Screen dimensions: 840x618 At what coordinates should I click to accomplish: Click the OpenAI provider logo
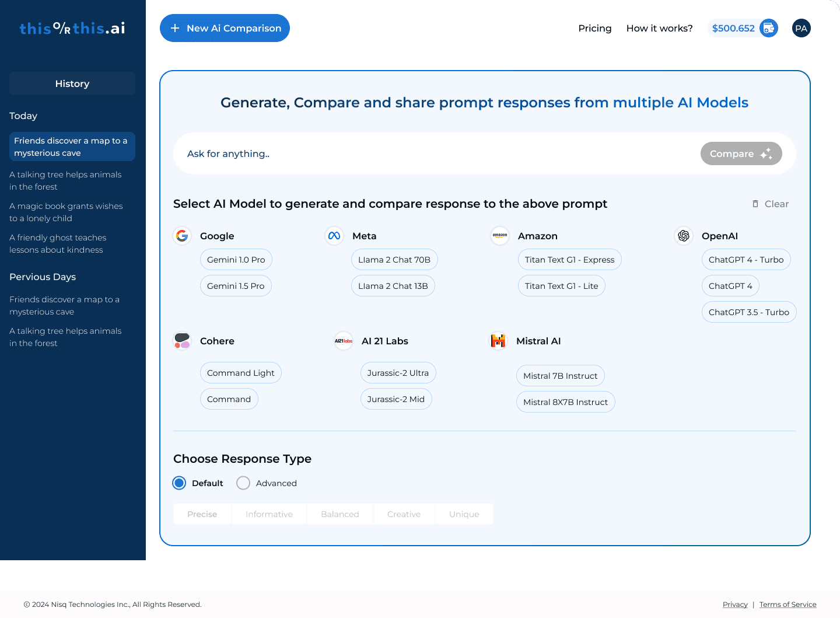684,236
